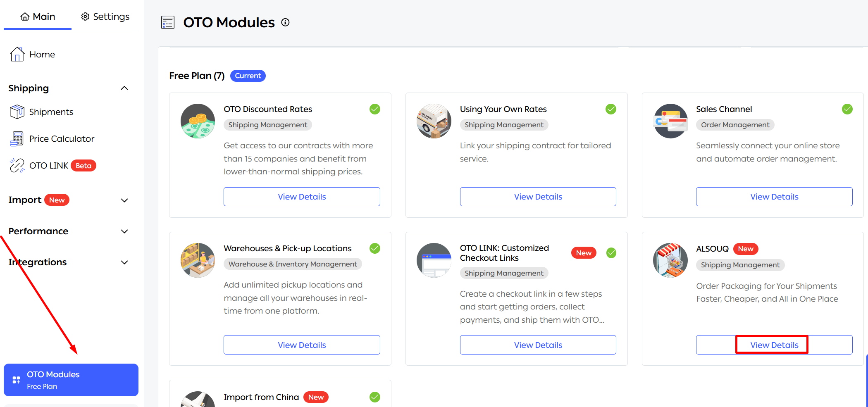Click the Beta badge beside OTO LINK
Viewport: 868px width, 407px height.
pyautogui.click(x=83, y=166)
